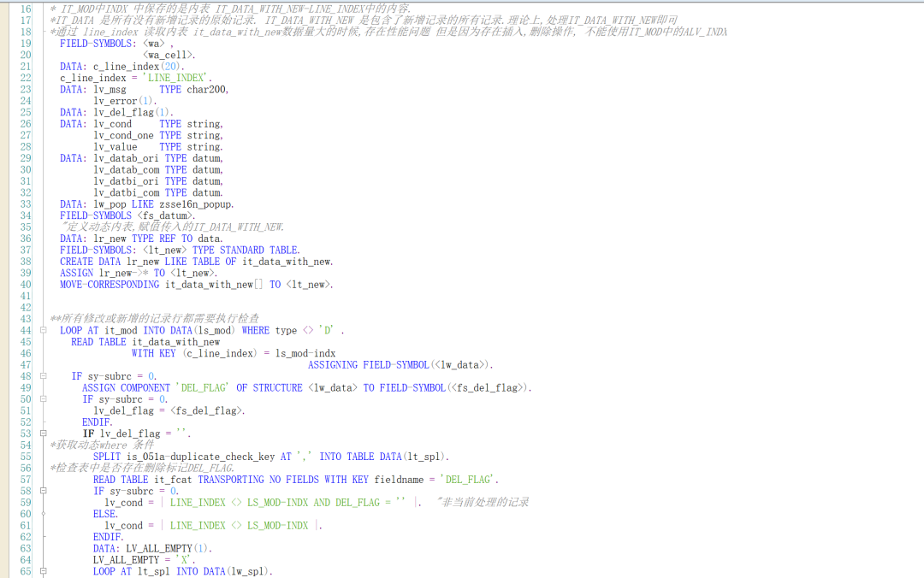The image size is (924, 578).
Task: Click ASSIGN COMPONENT on line 49
Action: coord(126,388)
